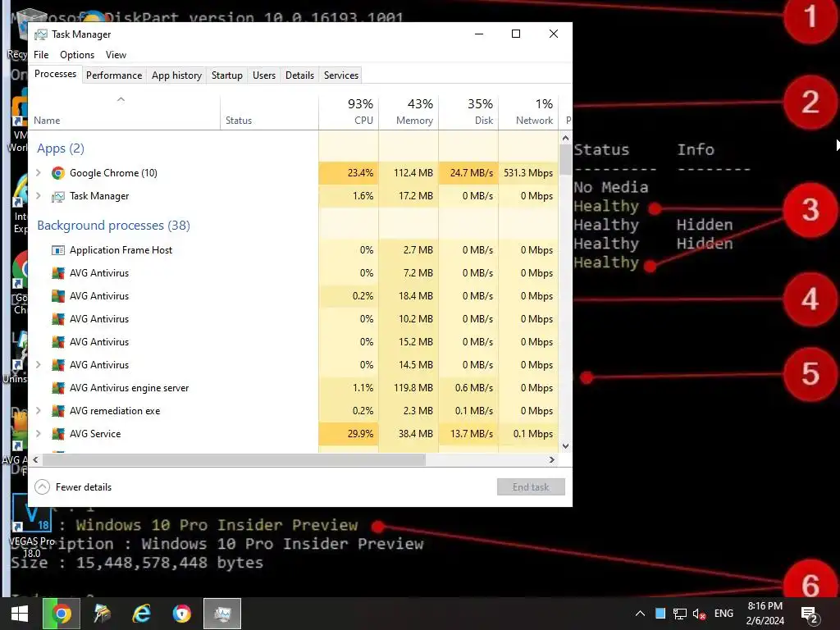Expand the Task Manager process row
Screen dimensions: 840x630
tap(38, 195)
